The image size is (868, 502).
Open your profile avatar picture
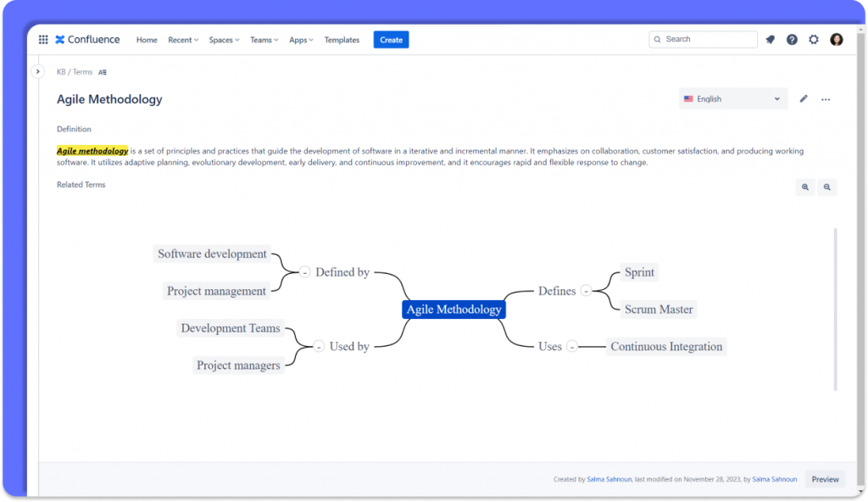pyautogui.click(x=836, y=39)
